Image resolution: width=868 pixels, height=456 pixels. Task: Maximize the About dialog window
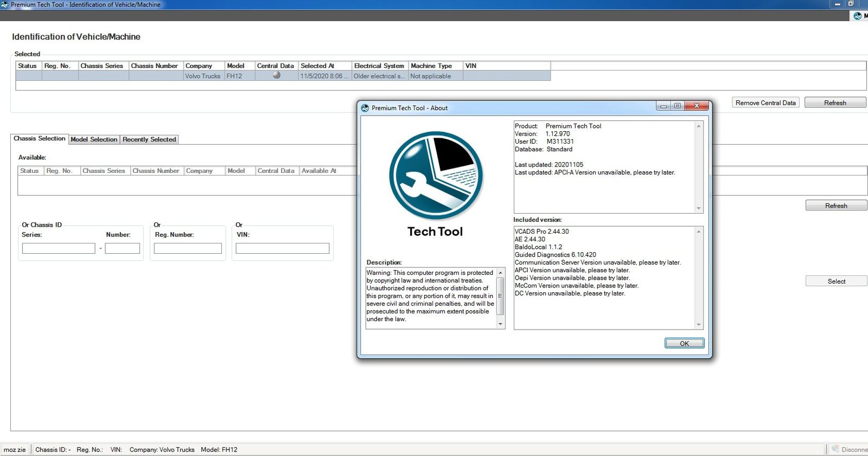tap(678, 106)
